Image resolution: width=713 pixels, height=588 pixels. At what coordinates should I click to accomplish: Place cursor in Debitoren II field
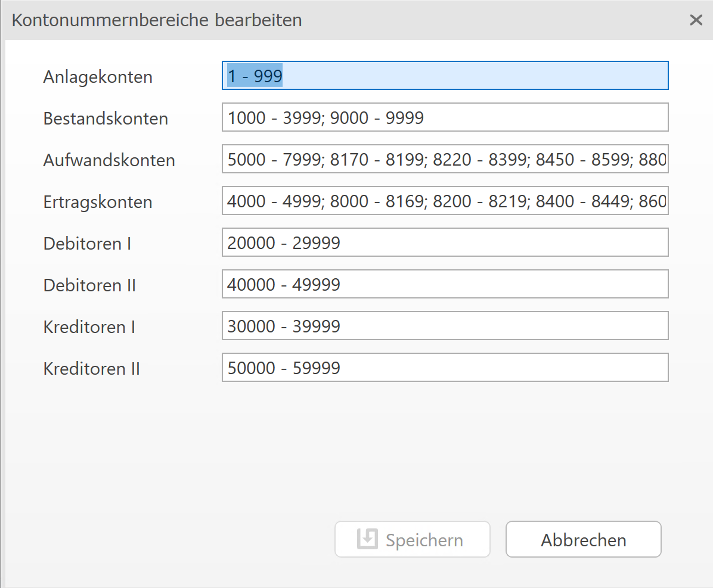point(445,284)
